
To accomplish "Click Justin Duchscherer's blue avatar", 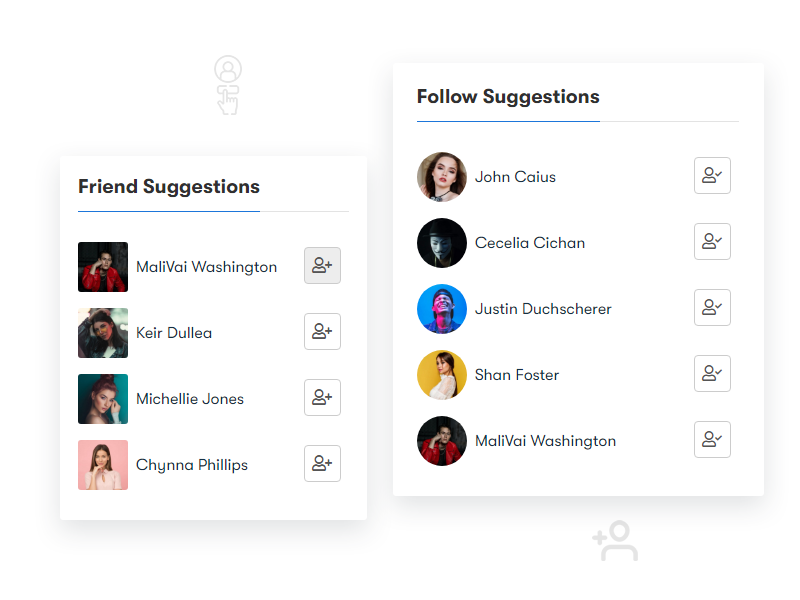I will pyautogui.click(x=442, y=309).
